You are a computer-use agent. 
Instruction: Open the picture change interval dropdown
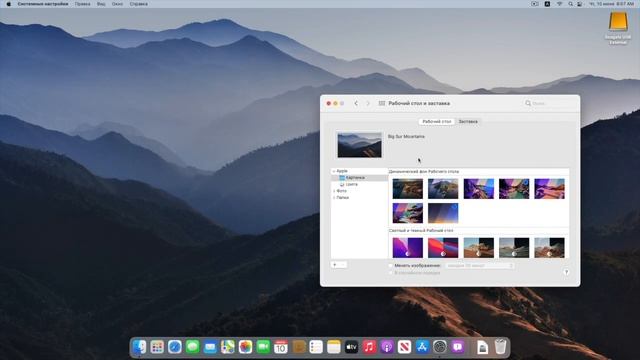[479, 266]
